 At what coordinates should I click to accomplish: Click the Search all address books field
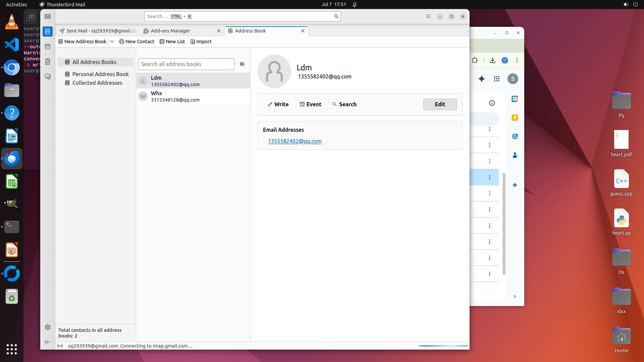186,64
